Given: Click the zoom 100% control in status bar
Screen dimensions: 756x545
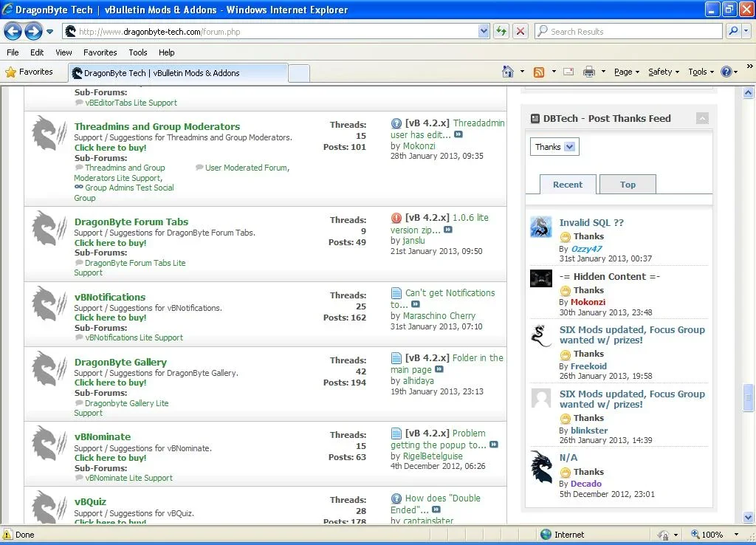Looking at the screenshot, I should pos(707,535).
